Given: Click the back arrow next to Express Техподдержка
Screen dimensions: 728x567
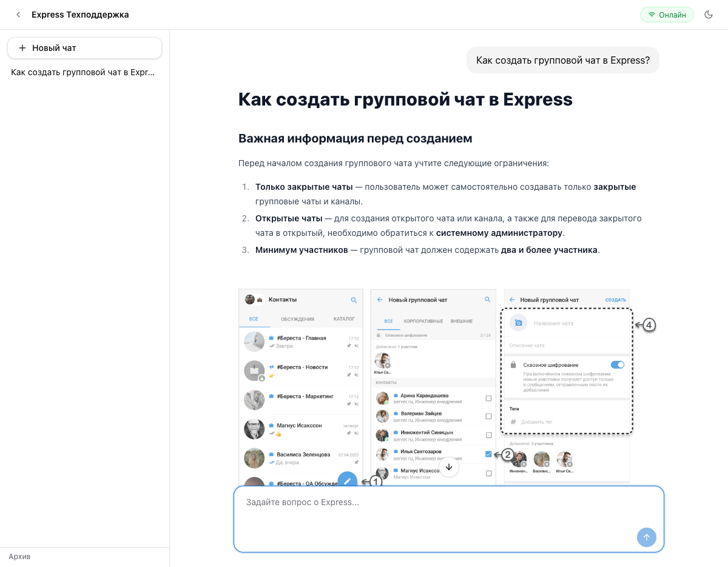Looking at the screenshot, I should (18, 15).
